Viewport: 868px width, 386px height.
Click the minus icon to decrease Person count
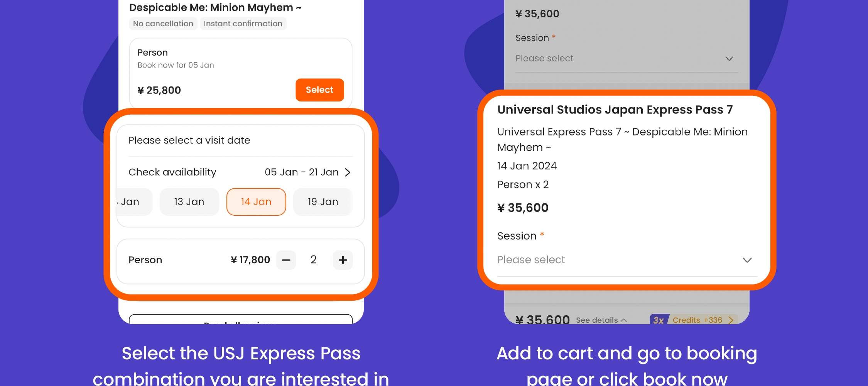[286, 260]
